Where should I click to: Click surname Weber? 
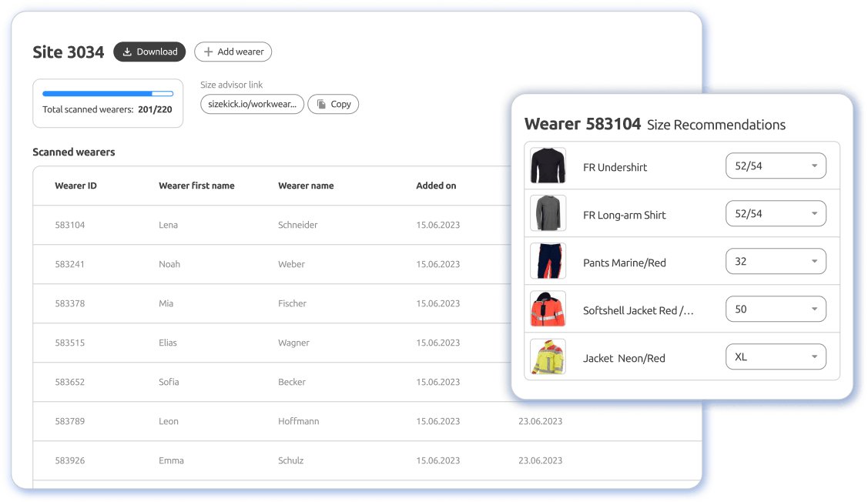pos(291,264)
